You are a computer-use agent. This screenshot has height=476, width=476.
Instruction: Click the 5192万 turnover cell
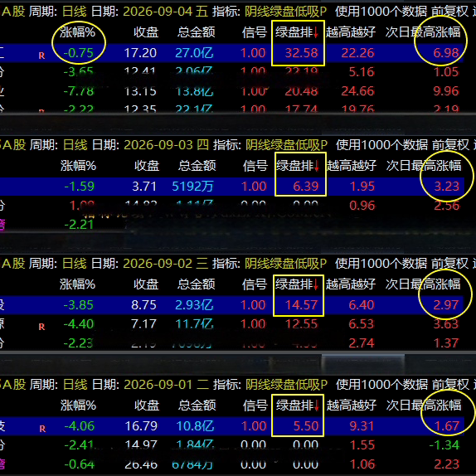(x=192, y=187)
